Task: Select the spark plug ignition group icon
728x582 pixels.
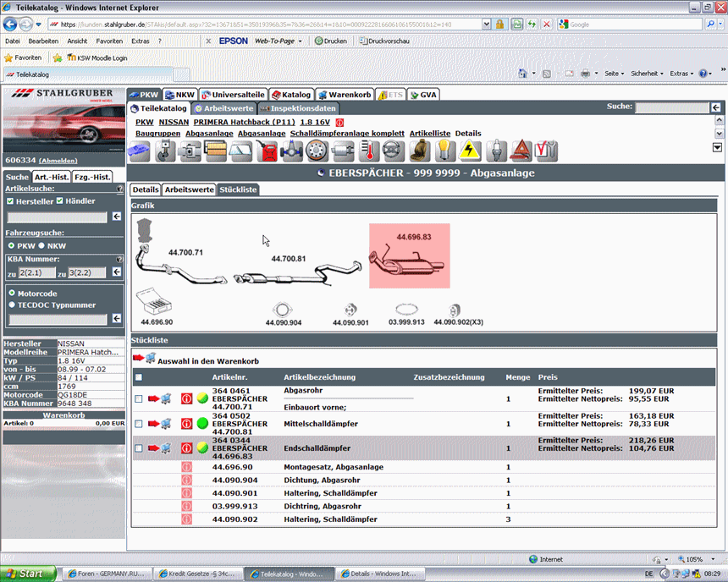Action: tap(496, 151)
